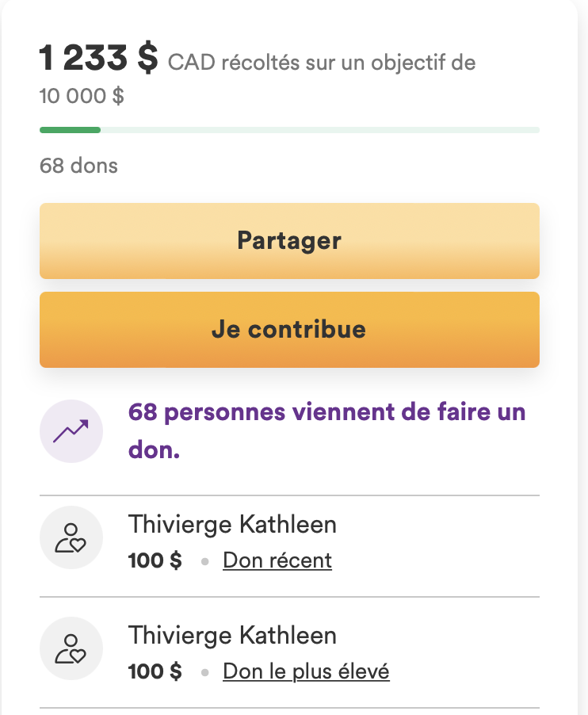Click the Je contribue button

point(289,330)
